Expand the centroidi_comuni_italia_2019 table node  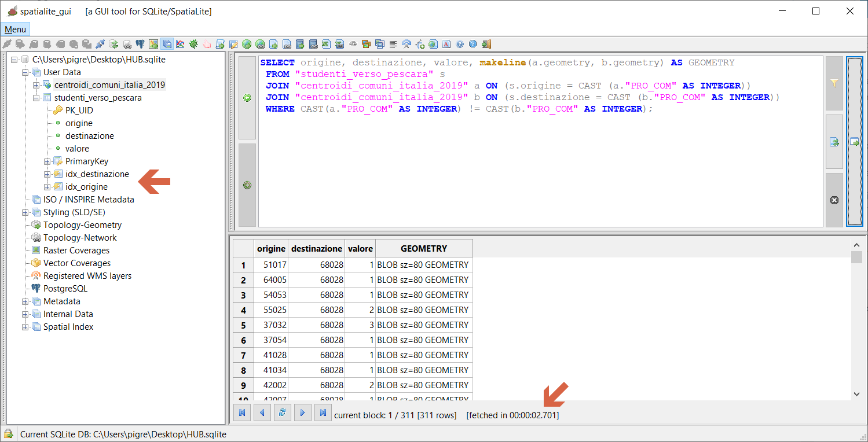pyautogui.click(x=36, y=85)
